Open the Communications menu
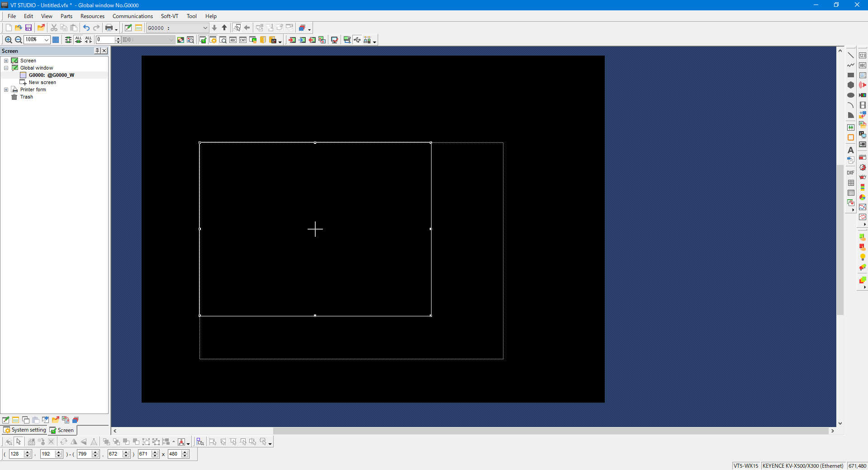 click(133, 16)
